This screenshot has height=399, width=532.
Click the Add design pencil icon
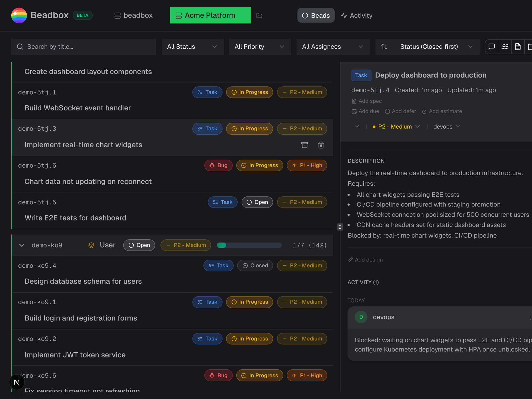pos(350,260)
